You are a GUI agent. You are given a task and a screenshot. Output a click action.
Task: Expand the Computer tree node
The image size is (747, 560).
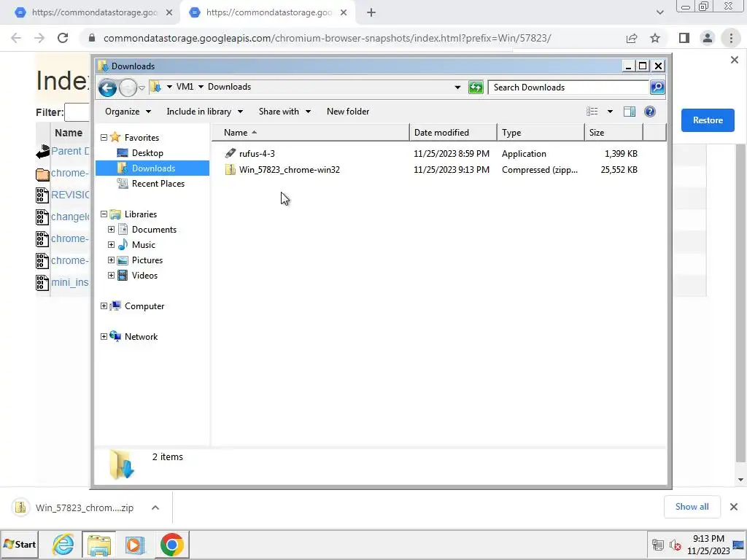coord(104,306)
